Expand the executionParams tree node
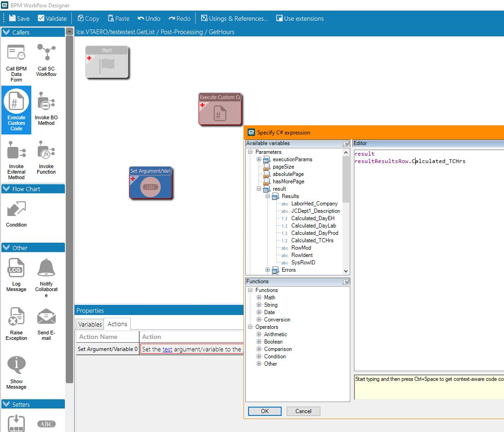The image size is (504, 432). tap(259, 159)
